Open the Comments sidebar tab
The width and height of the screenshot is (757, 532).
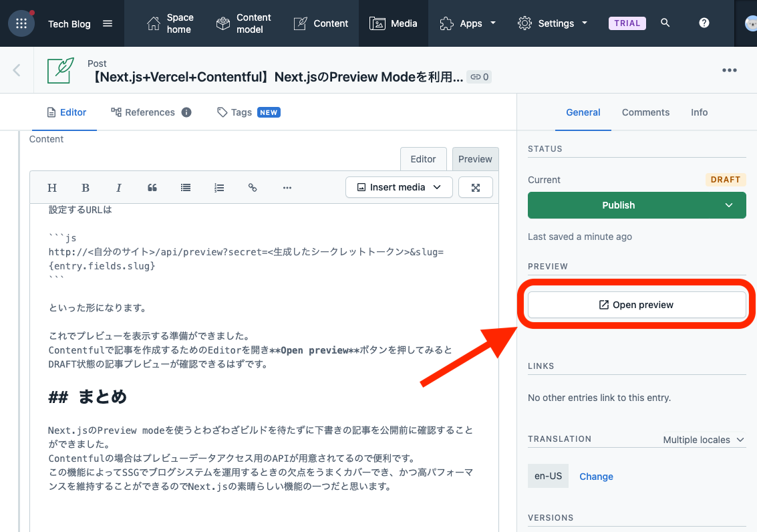coord(645,112)
